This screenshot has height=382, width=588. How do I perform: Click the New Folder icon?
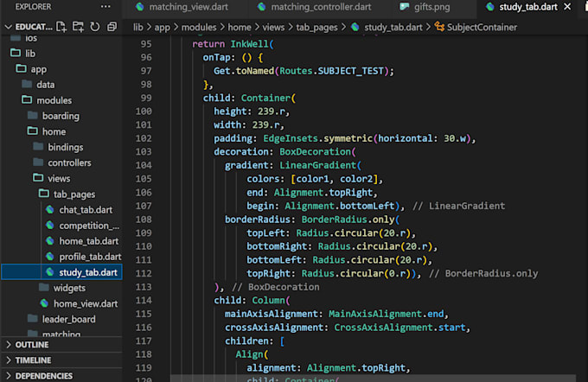click(78, 27)
